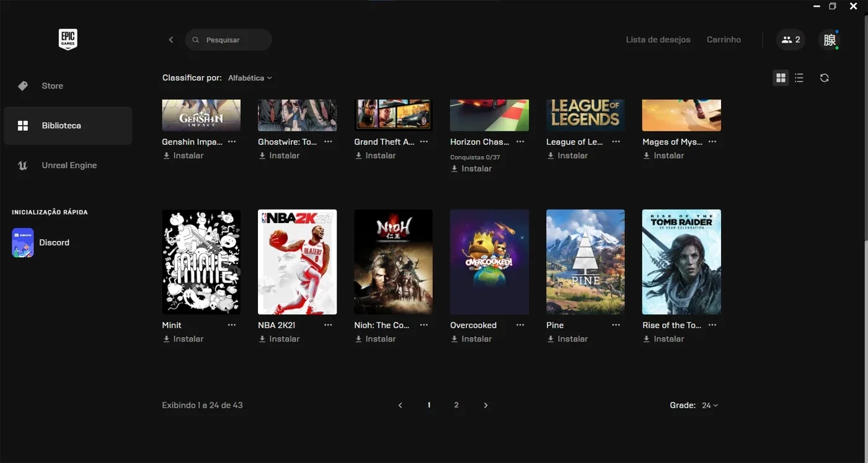This screenshot has height=463, width=868.
Task: Open options menu for Nioh
Action: (x=424, y=325)
